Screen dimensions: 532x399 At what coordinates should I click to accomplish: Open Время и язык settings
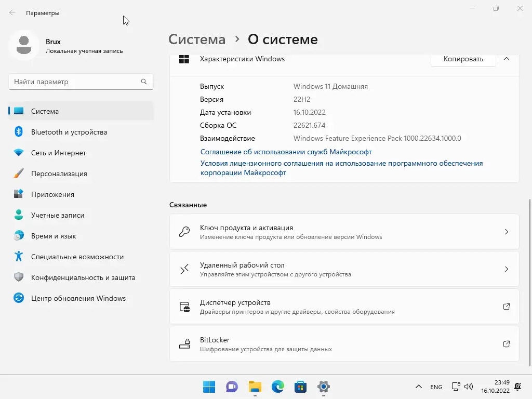(x=54, y=236)
